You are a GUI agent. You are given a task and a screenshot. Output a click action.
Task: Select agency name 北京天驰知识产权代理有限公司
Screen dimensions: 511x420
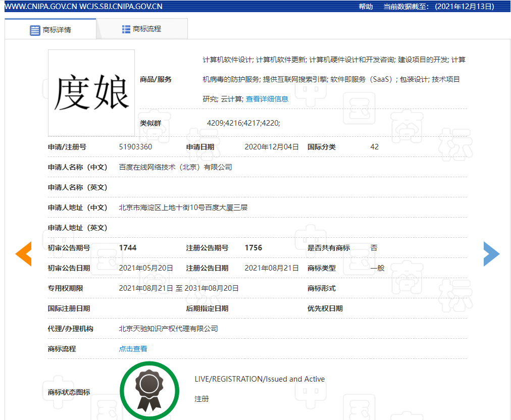pos(169,329)
